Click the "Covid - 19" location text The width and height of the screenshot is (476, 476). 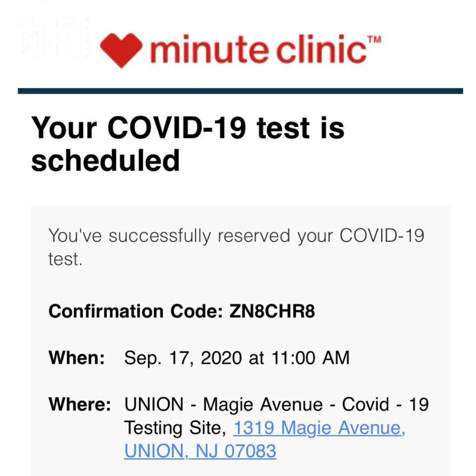[x=386, y=404]
